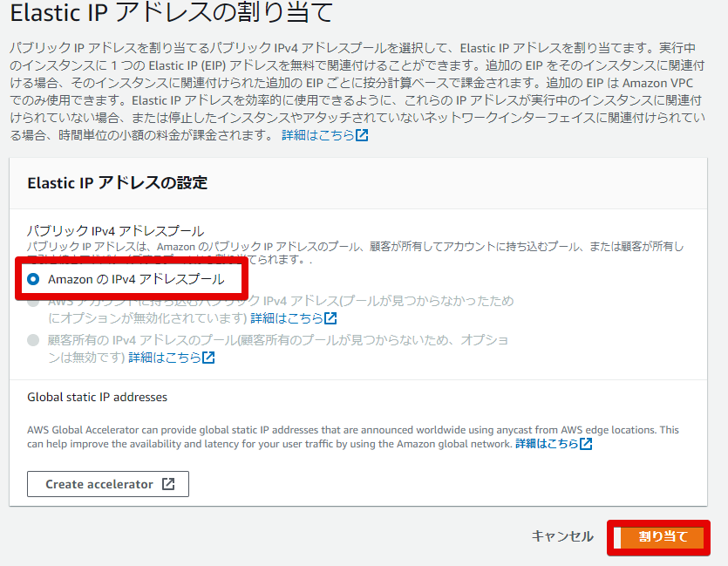The height and width of the screenshot is (566, 728).
Task: Open 詳細はこちら link in top description paragraph
Action: click(x=324, y=135)
